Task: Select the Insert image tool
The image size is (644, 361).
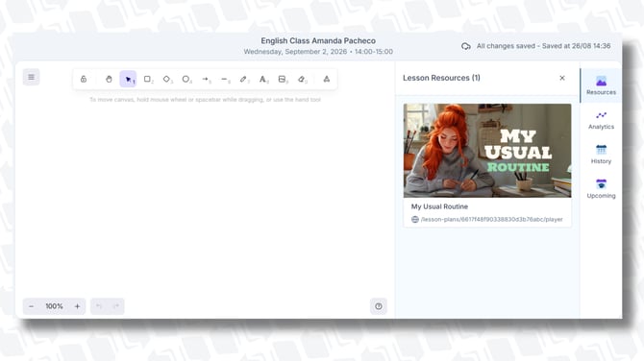Action: coord(283,79)
